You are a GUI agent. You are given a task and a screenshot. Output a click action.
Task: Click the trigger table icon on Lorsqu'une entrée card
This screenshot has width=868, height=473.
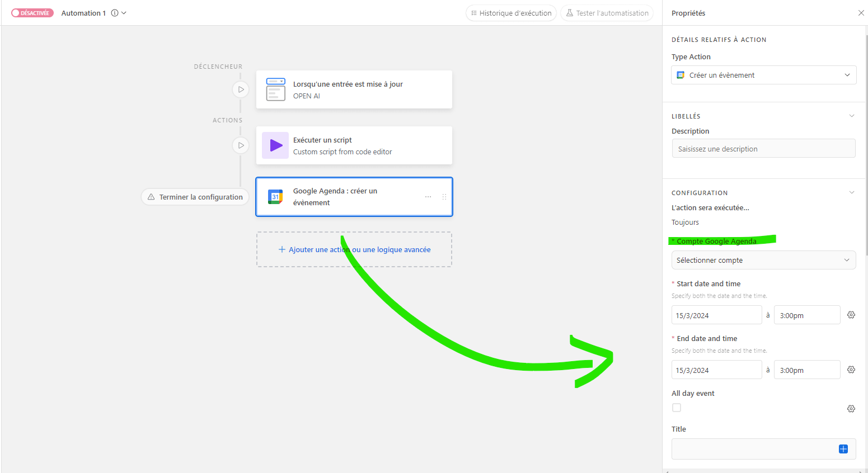[275, 89]
